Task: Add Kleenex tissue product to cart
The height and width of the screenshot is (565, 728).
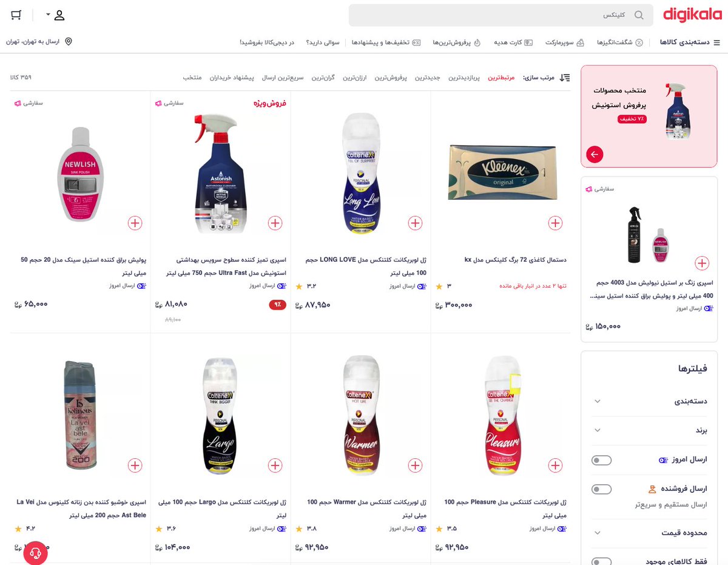Action: tap(555, 223)
